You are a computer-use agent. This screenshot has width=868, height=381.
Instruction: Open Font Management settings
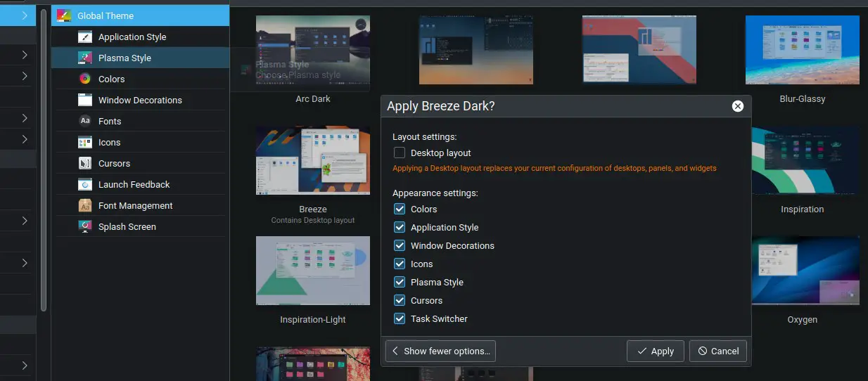tap(141, 205)
